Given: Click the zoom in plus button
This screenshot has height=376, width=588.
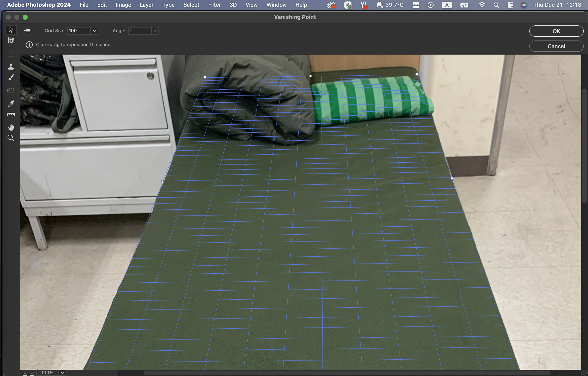Looking at the screenshot, I should 32,373.
